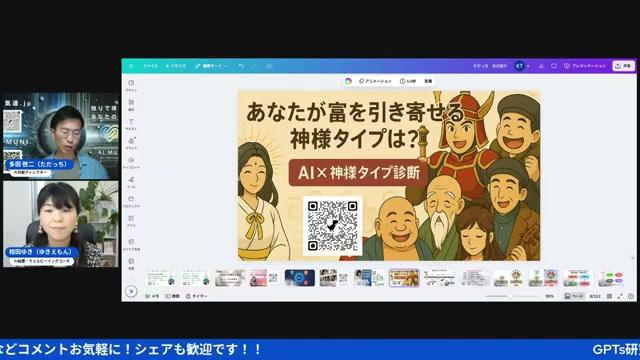Click the 5.0秒 slide duration button
Screen dimensions: 640x360
pos(408,81)
